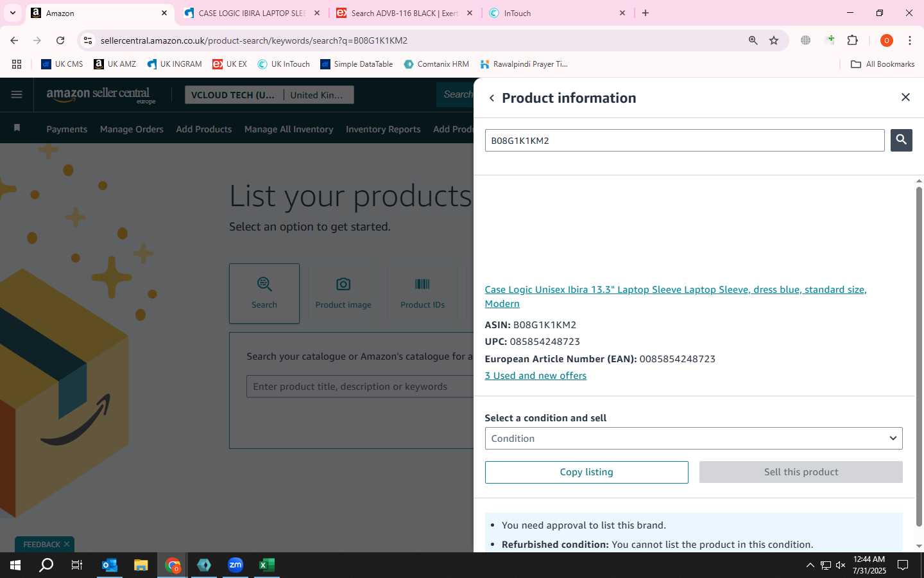Screen dimensions: 924x578
Task: Close the Amazon browser tab
Action: click(164, 13)
